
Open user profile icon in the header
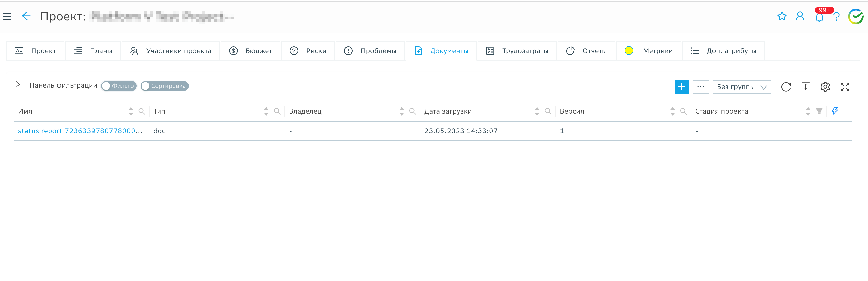(800, 16)
